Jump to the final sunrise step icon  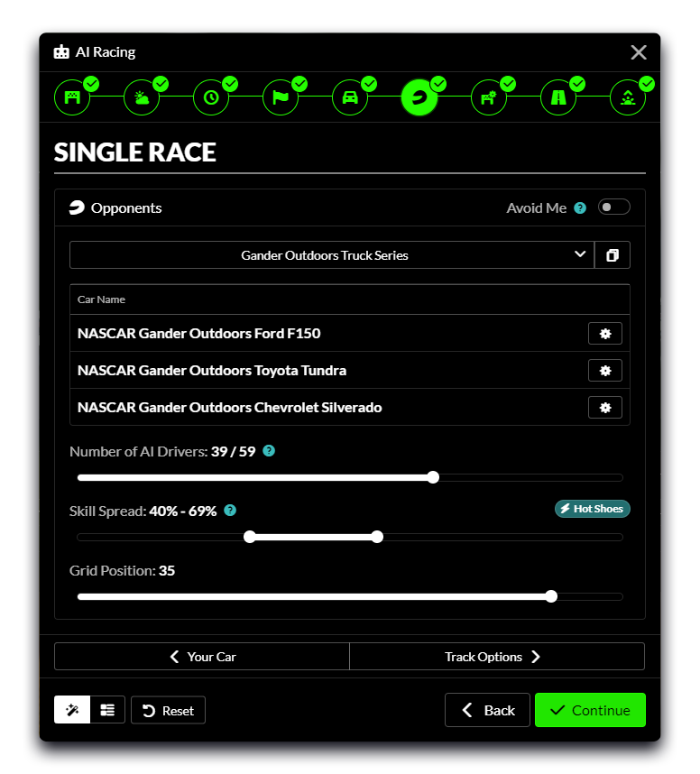(x=628, y=97)
